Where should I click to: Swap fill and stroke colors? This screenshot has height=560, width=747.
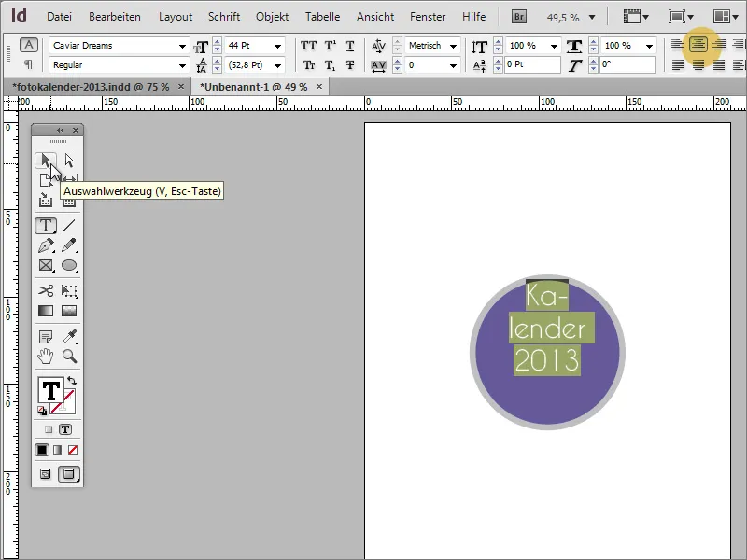click(x=72, y=381)
